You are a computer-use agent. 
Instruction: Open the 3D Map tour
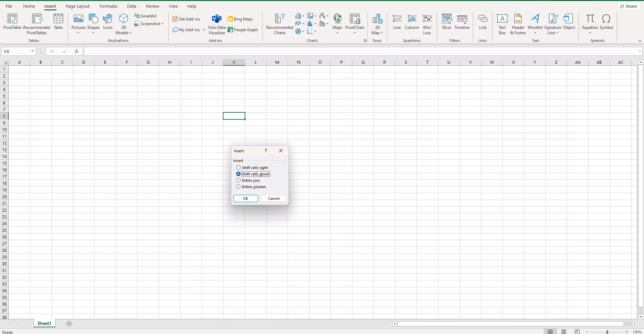click(x=377, y=24)
